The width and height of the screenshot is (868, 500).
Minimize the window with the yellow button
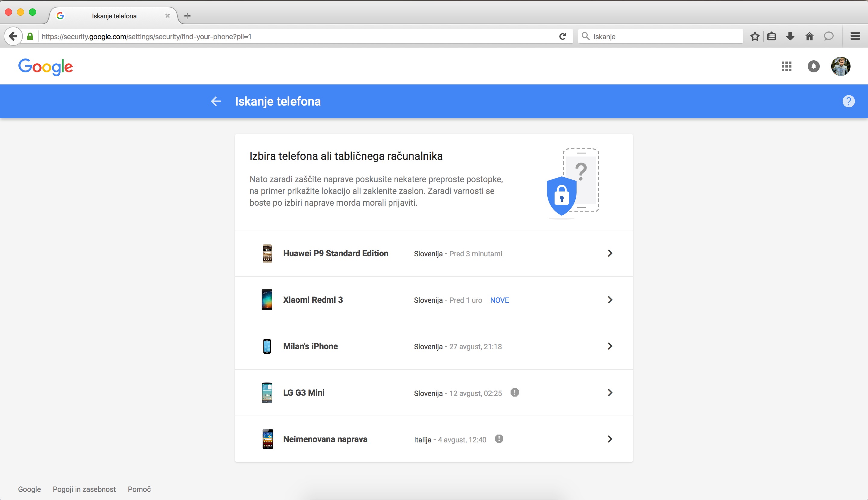(20, 12)
